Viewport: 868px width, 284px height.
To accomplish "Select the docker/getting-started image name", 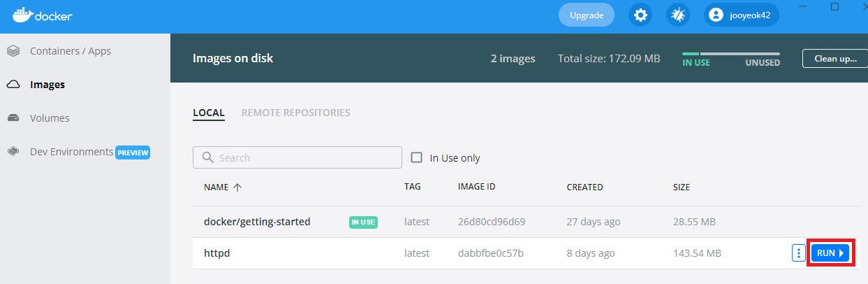I will tap(257, 222).
